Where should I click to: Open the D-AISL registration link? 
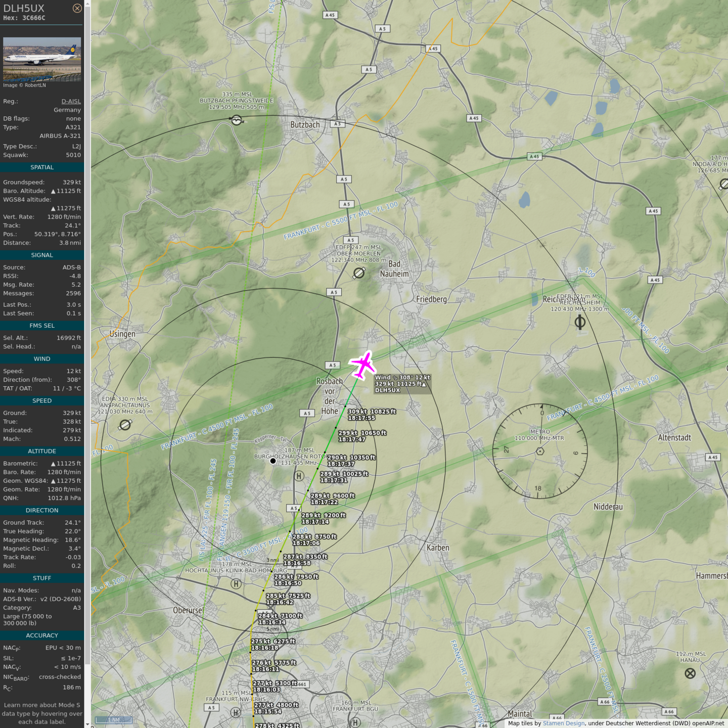point(71,101)
